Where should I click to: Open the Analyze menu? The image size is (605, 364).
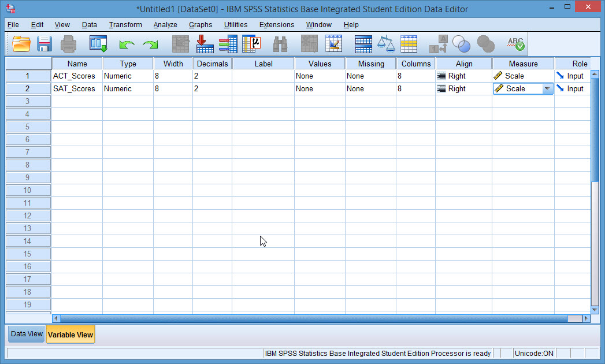pyautogui.click(x=165, y=25)
